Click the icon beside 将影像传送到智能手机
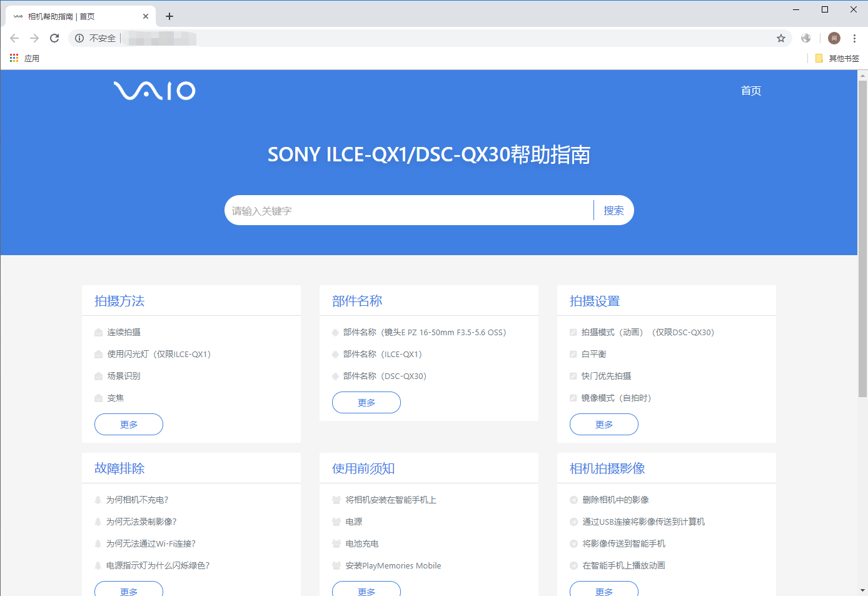This screenshot has width=868, height=596. 573,544
